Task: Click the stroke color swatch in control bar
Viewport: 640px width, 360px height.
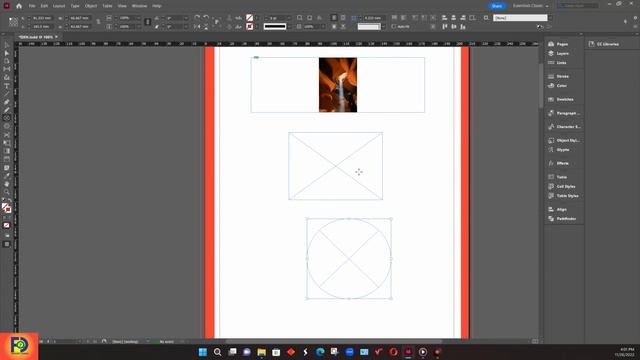Action: pyautogui.click(x=249, y=27)
